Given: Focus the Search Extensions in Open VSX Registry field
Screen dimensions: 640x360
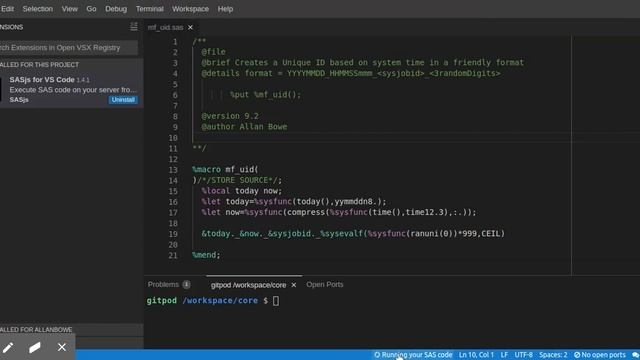Looking at the screenshot, I should point(69,47).
